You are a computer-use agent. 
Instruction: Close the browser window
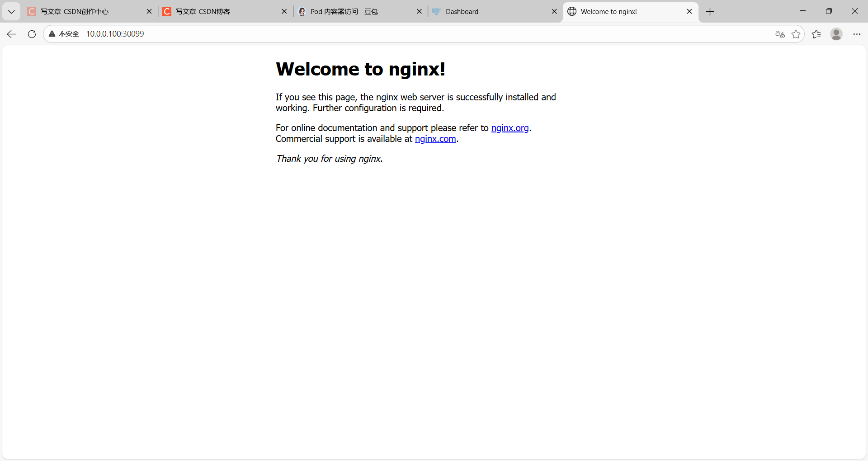[855, 11]
